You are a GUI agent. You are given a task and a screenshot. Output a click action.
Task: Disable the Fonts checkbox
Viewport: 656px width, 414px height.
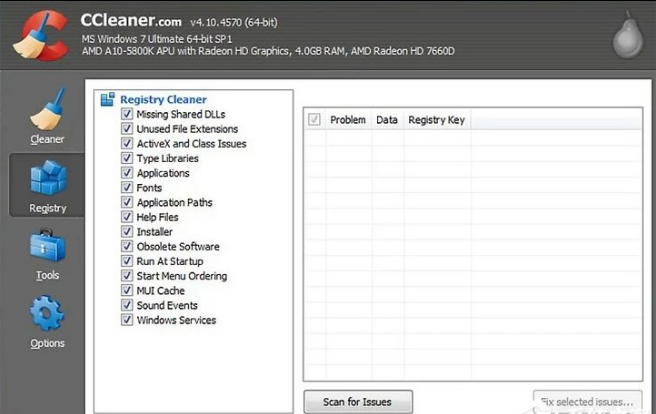tap(127, 187)
